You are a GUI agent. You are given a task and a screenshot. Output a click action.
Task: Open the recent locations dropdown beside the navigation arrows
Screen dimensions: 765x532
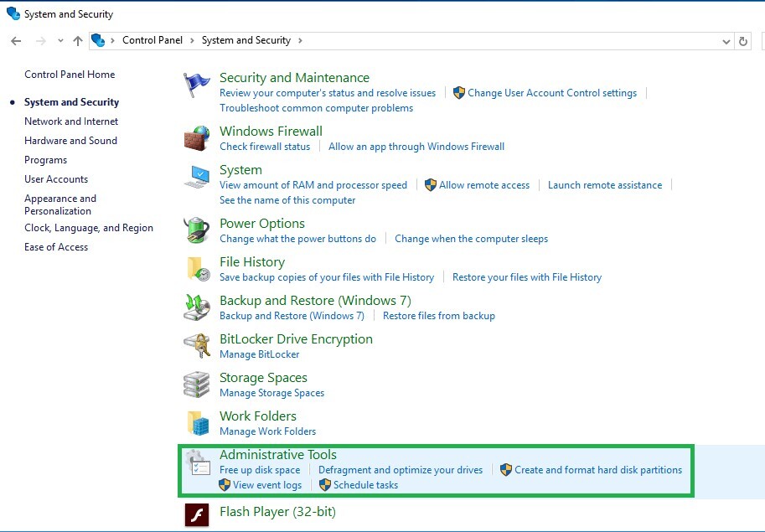pos(59,40)
